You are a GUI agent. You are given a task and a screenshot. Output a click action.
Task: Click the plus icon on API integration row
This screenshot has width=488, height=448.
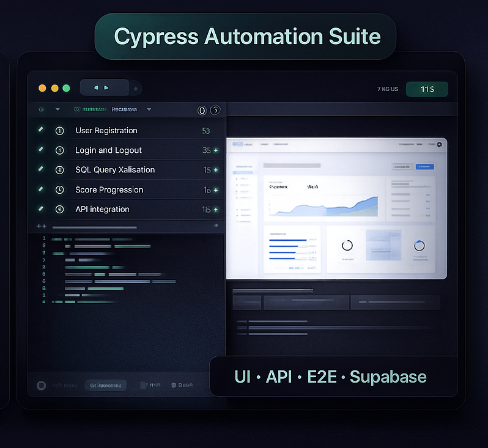click(x=216, y=210)
